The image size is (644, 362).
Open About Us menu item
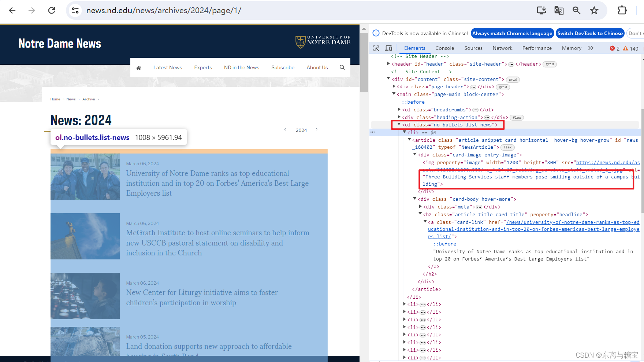(317, 67)
